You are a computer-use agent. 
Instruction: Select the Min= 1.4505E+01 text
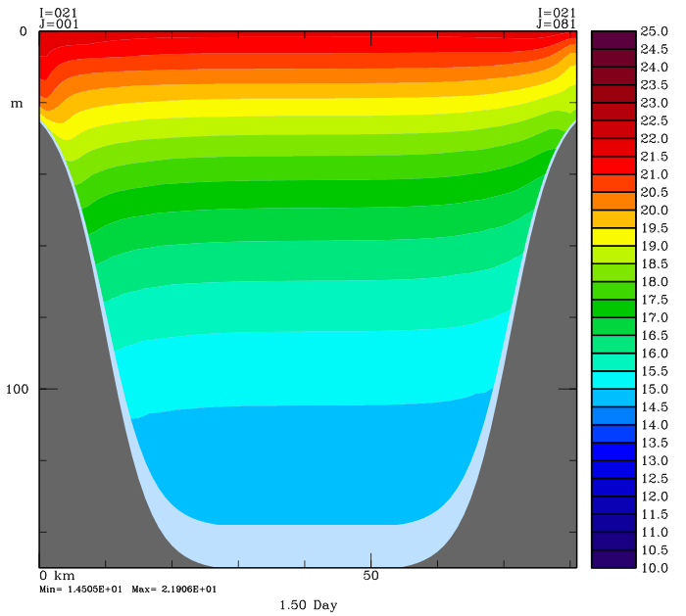click(81, 590)
